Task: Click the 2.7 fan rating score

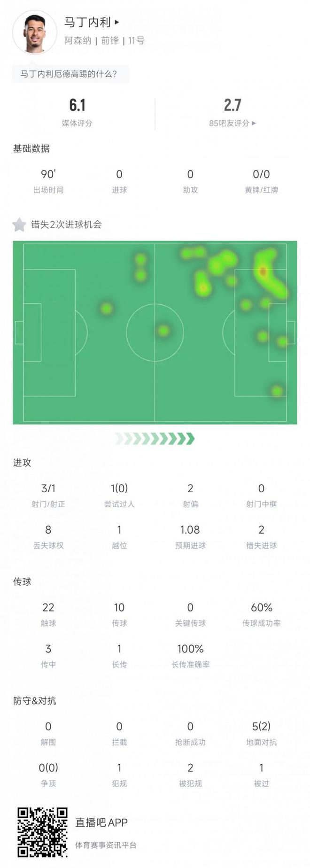Action: coord(232,105)
